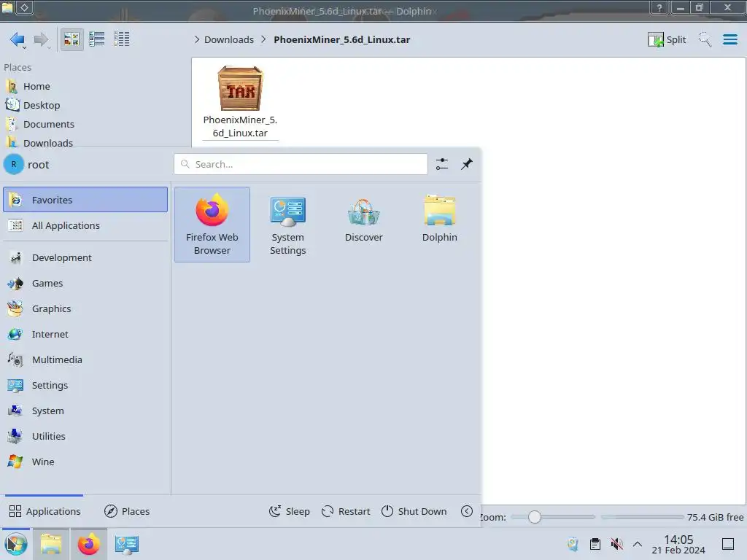Toggle Dolphin on-all-desktops titlebar icon

pos(24,7)
